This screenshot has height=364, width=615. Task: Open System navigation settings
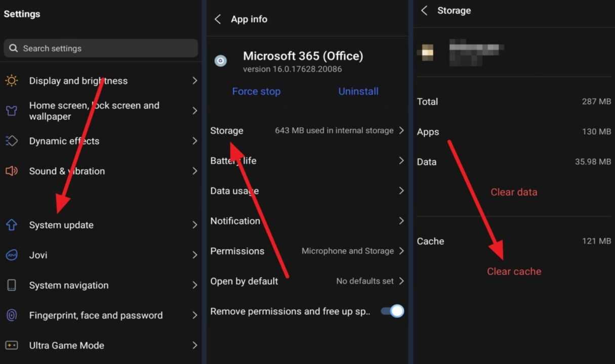pyautogui.click(x=101, y=285)
